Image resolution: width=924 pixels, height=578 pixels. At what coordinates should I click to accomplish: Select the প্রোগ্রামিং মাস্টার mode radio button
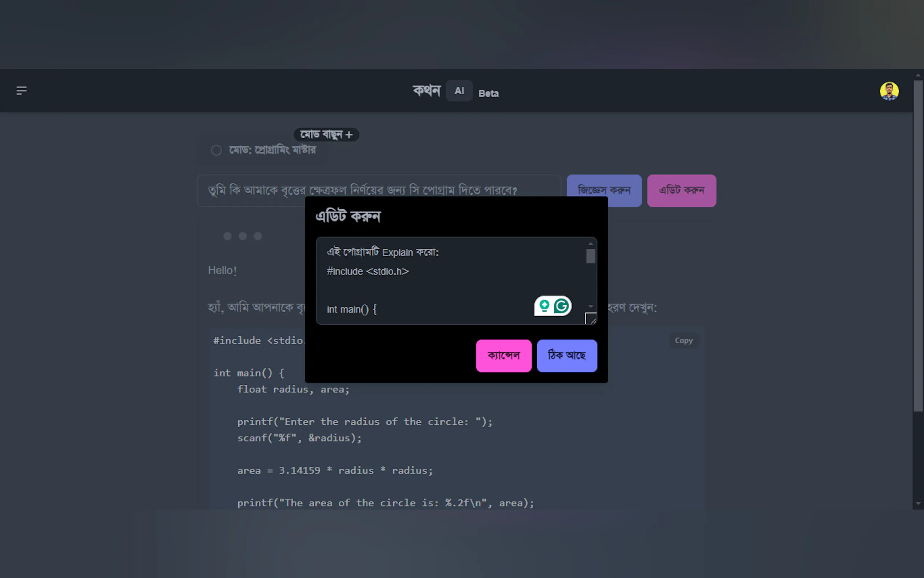pyautogui.click(x=216, y=150)
